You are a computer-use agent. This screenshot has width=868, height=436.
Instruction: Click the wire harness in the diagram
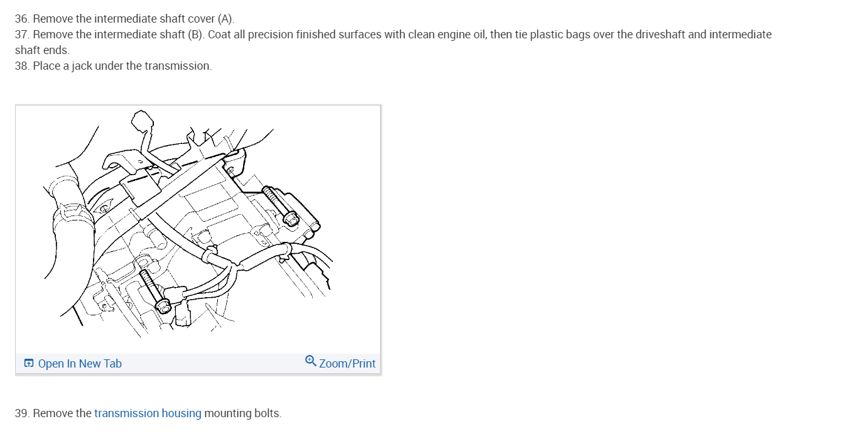tap(251, 258)
